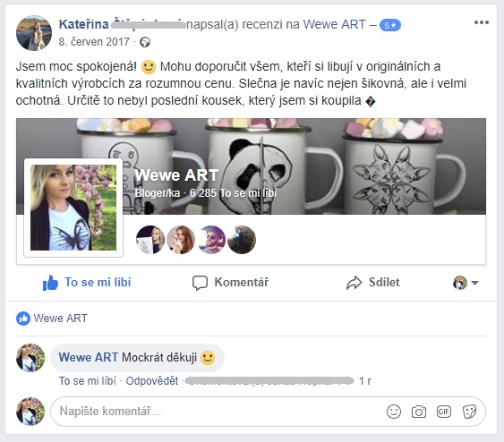Click the thumbs-up like icon
The width and height of the screenshot is (504, 442).
(x=50, y=283)
